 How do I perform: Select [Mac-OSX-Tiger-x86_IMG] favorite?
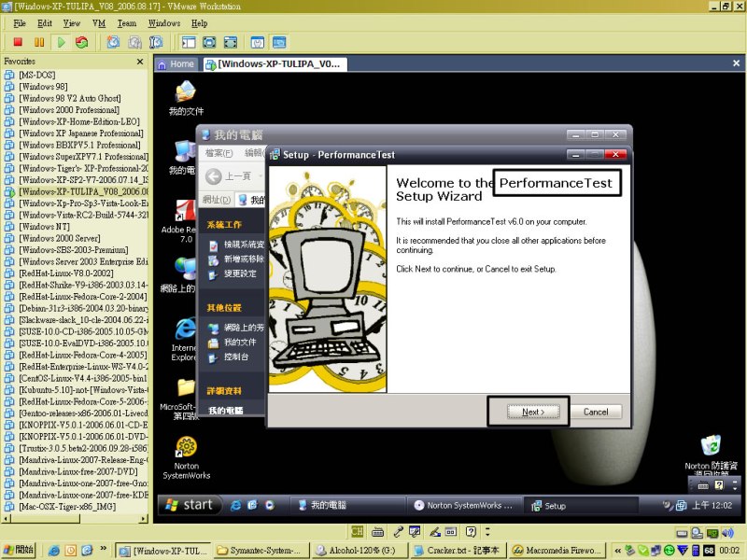[x=67, y=507]
